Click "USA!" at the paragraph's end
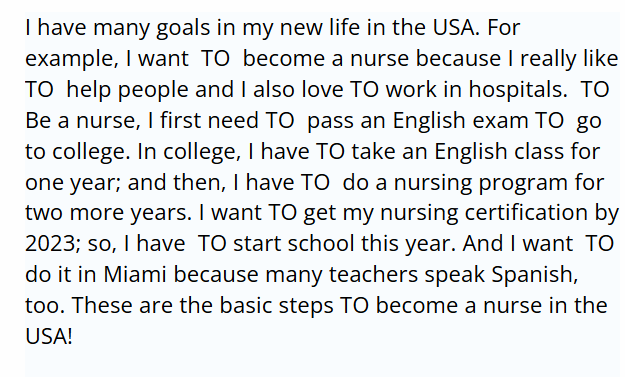 coord(49,336)
